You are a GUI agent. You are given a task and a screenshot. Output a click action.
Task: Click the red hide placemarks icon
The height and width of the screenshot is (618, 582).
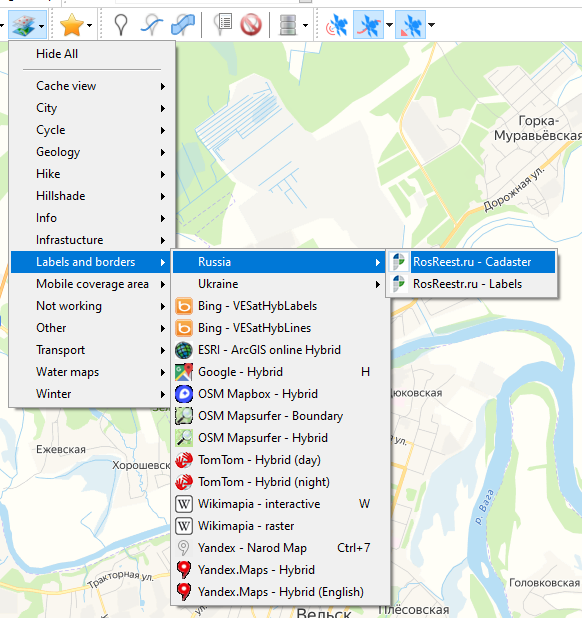pos(251,25)
